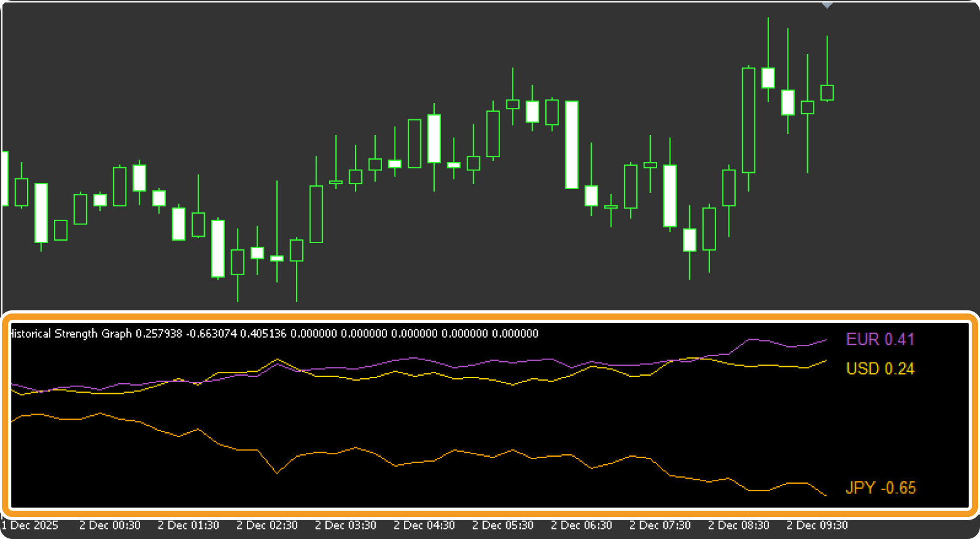Image resolution: width=980 pixels, height=539 pixels.
Task: Click the 2 Dec 01:30 time label
Action: 188,525
